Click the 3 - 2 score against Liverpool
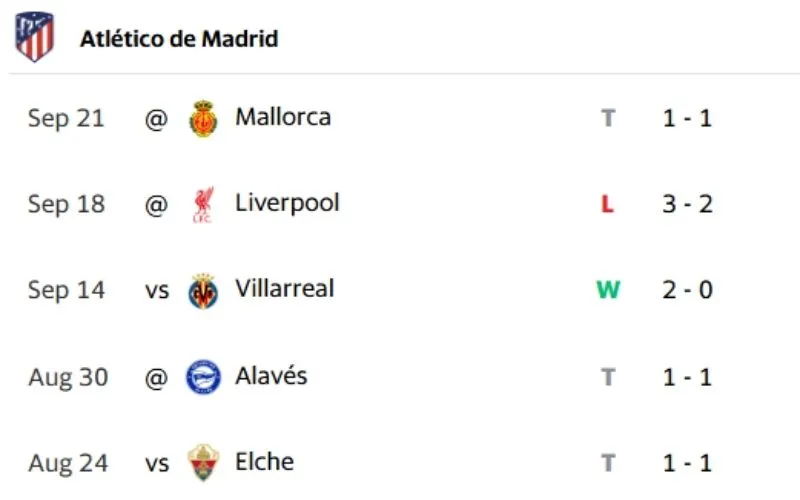Image resolution: width=800 pixels, height=500 pixels. click(x=686, y=205)
